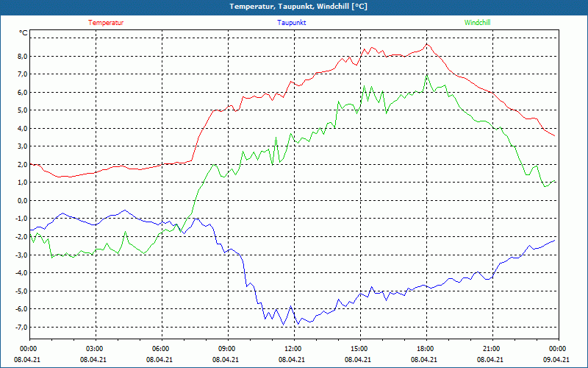588x368 pixels.
Task: Click the 0,0 y-axis value
Action: pyautogui.click(x=23, y=200)
